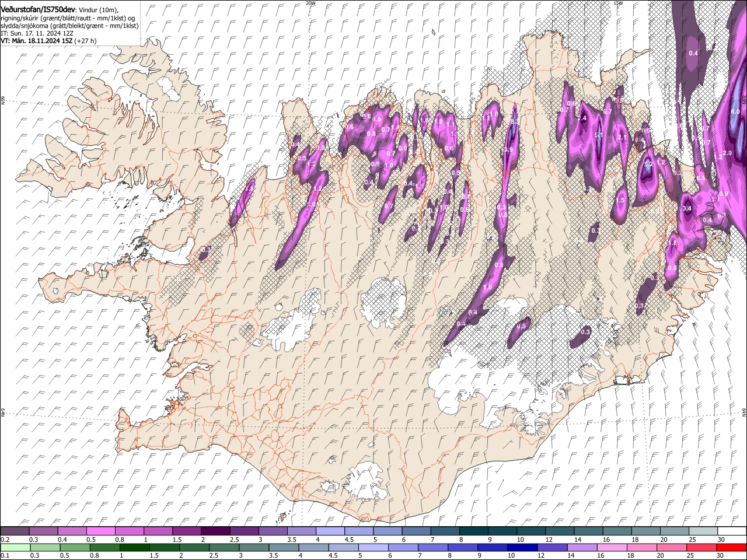Select the 'Vindur (10m)' label in the header
The image size is (747, 560).
[x=98, y=10]
